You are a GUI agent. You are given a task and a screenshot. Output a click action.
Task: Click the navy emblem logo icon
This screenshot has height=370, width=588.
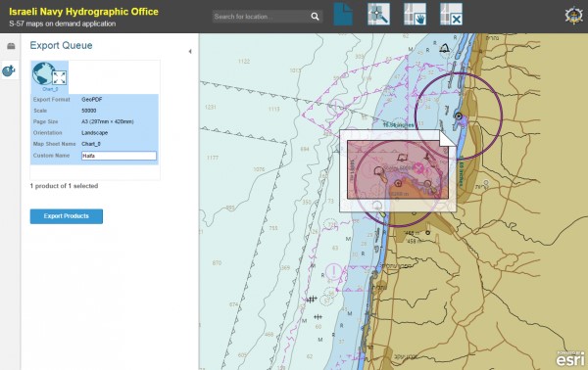pos(573,16)
